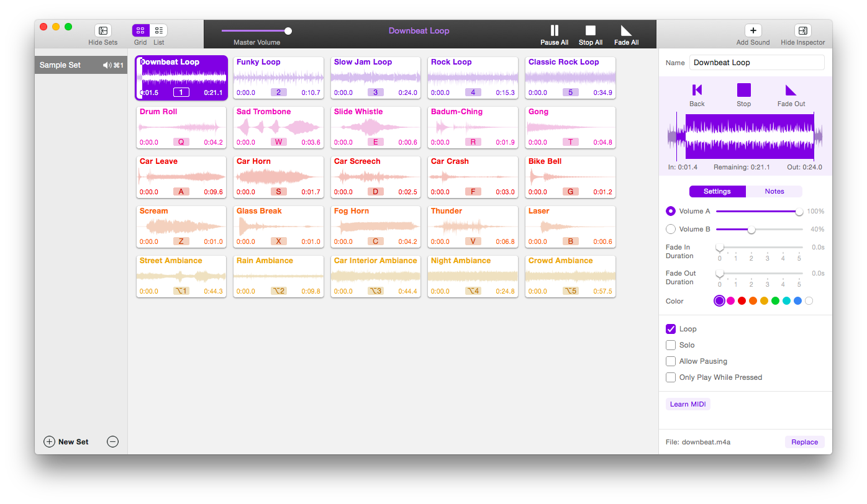
Task: Play the Classic Rock Loop tile
Action: pos(570,78)
